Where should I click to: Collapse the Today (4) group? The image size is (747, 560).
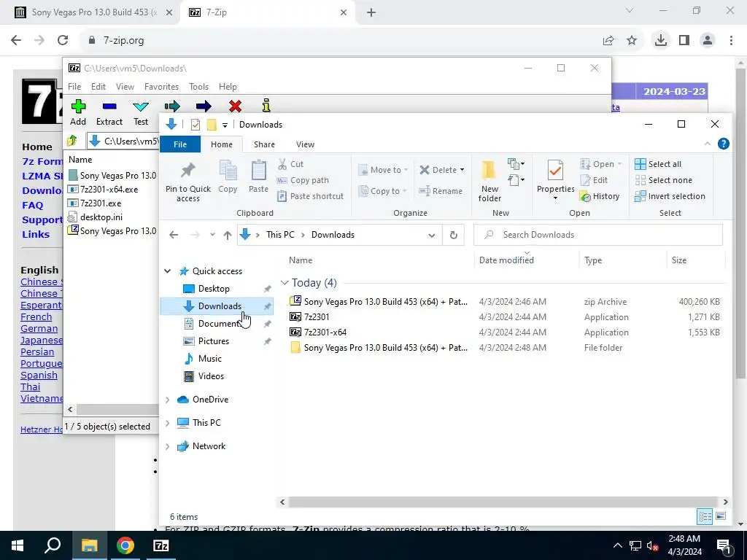pyautogui.click(x=285, y=283)
